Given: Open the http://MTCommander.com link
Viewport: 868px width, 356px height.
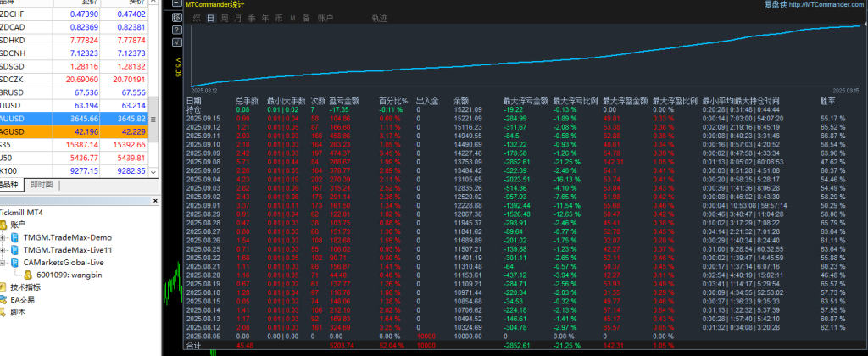Looking at the screenshot, I should point(830,4).
